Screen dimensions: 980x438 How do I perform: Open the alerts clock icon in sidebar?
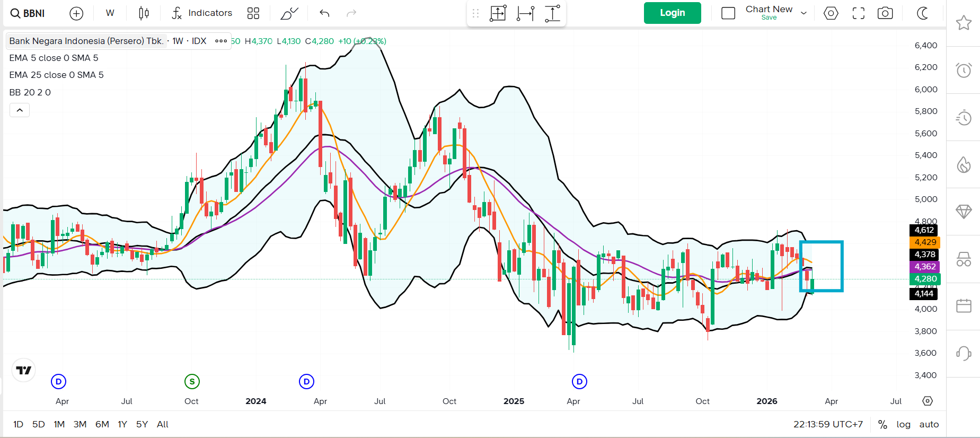click(963, 70)
